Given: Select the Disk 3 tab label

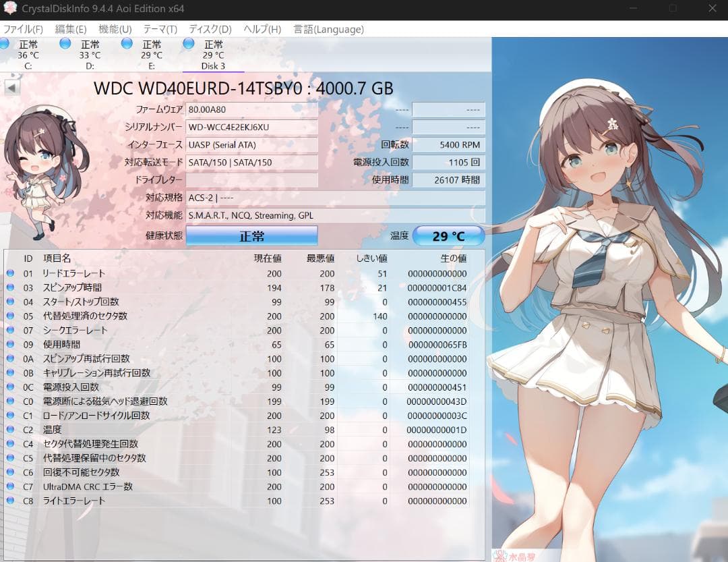Looking at the screenshot, I should pyautogui.click(x=213, y=66).
